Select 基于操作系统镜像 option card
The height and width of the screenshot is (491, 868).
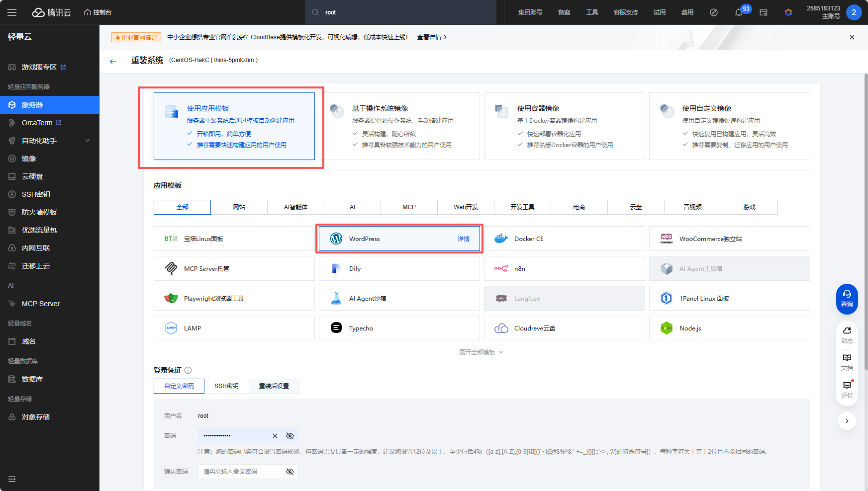[399, 126]
